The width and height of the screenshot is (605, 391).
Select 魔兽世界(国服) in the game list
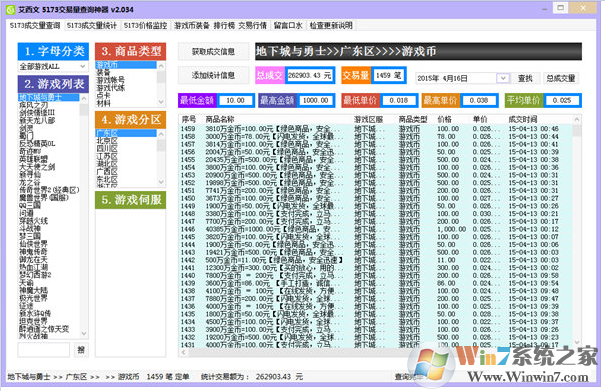pos(49,198)
